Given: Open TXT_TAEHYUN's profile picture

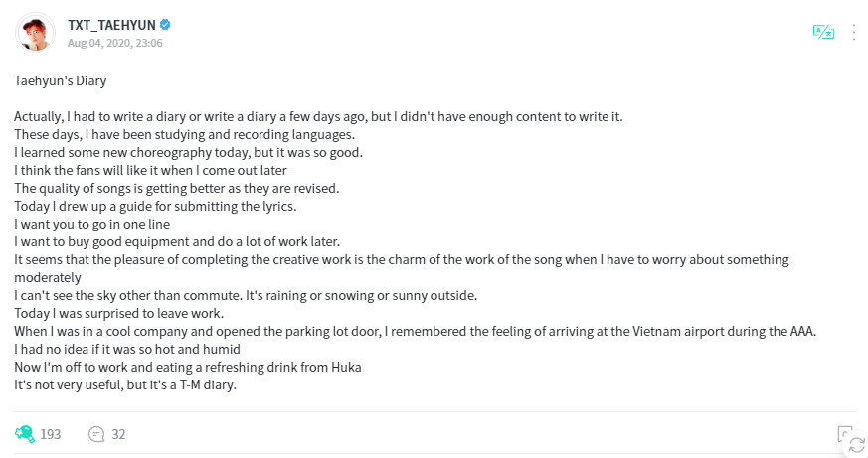Looking at the screenshot, I should pyautogui.click(x=36, y=33).
